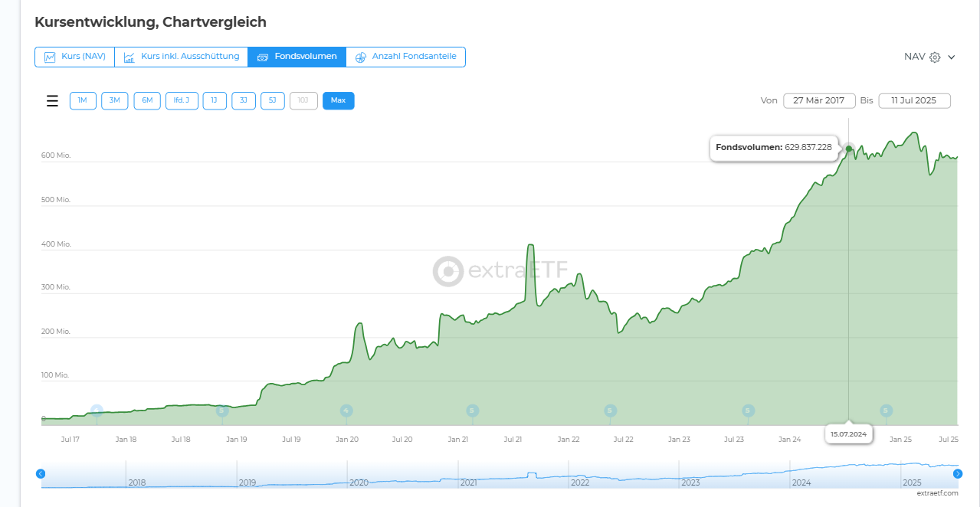Click the distribution marker near Jan 20
Viewport: 980px width, 507px height.
pyautogui.click(x=346, y=411)
